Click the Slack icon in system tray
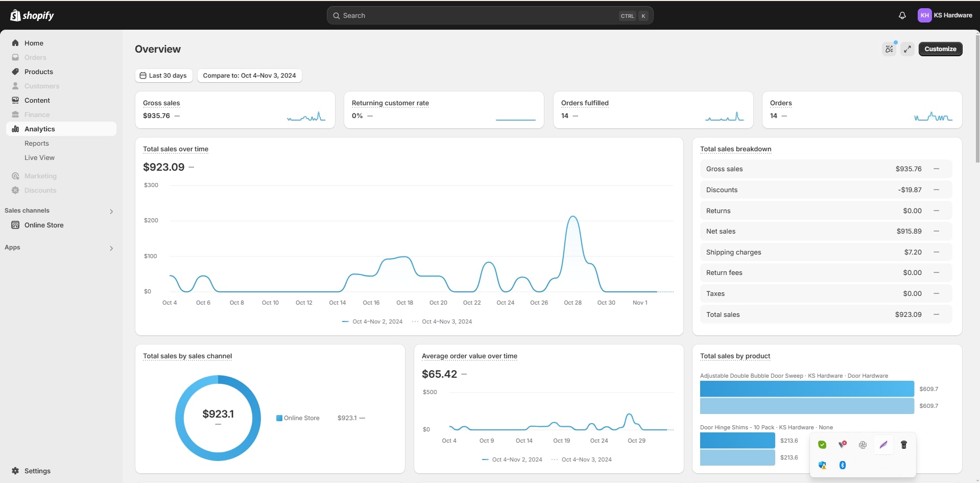The image size is (980, 483). click(863, 445)
